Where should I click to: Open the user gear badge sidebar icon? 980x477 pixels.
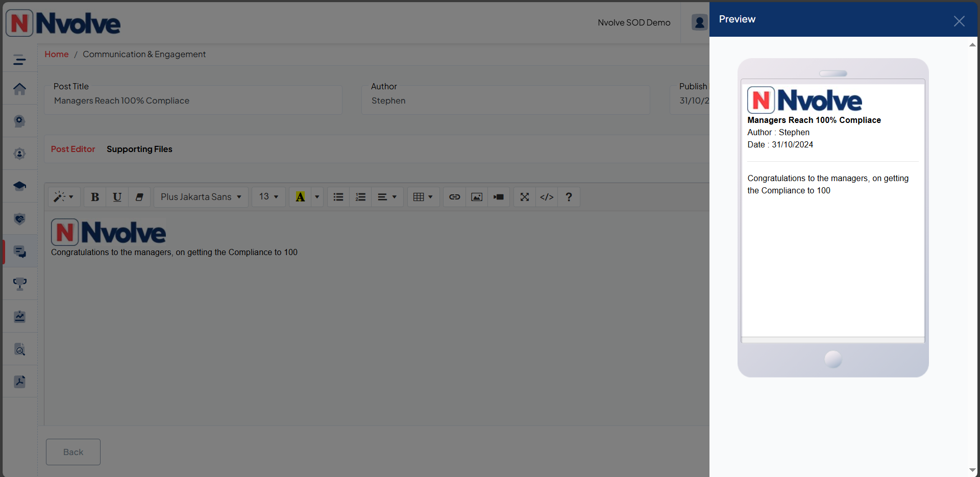[x=19, y=154]
